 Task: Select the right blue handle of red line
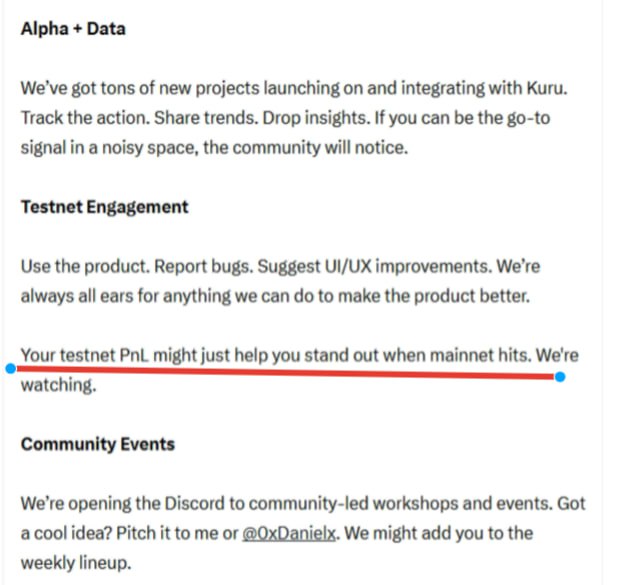click(x=560, y=377)
